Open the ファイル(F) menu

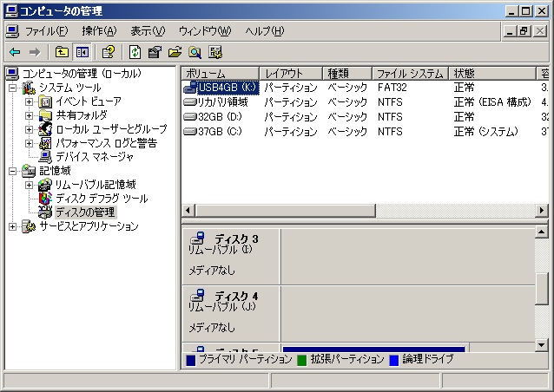tap(46, 31)
